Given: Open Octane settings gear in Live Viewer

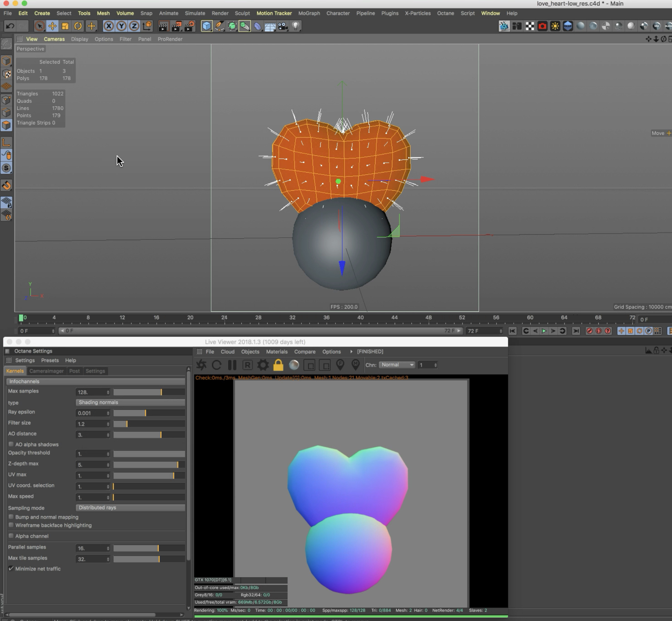Looking at the screenshot, I should (x=263, y=365).
